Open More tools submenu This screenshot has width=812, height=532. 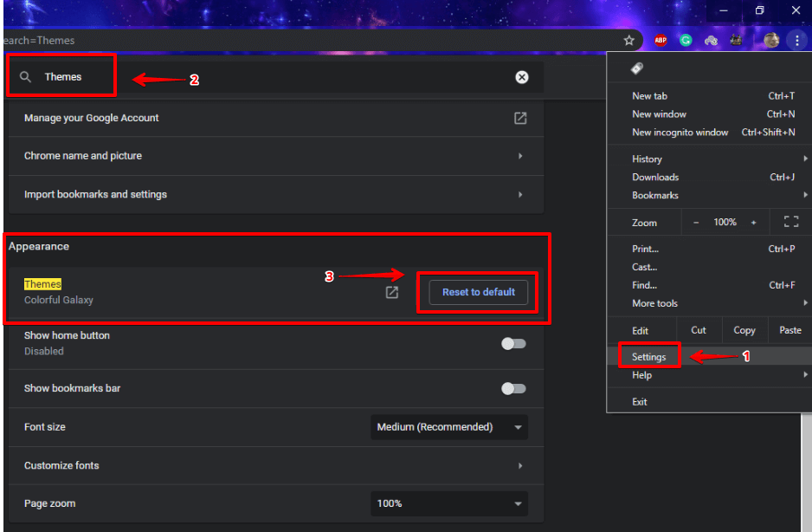click(709, 303)
